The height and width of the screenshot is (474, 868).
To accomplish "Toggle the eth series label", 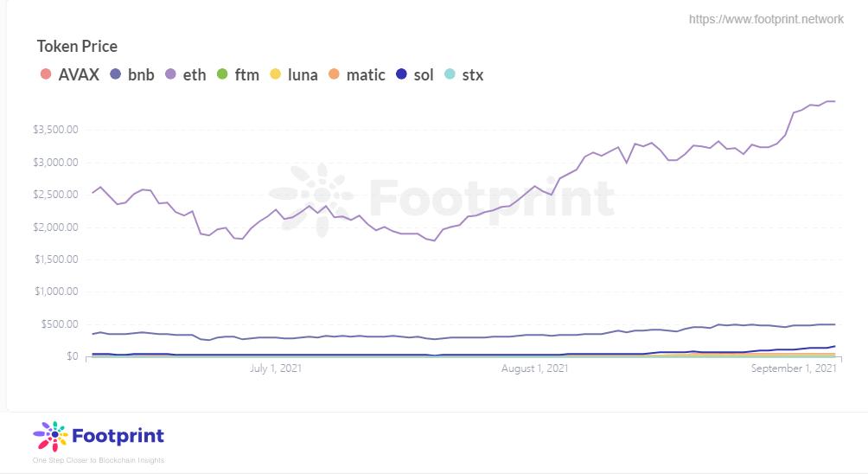I will pyautogui.click(x=195, y=74).
